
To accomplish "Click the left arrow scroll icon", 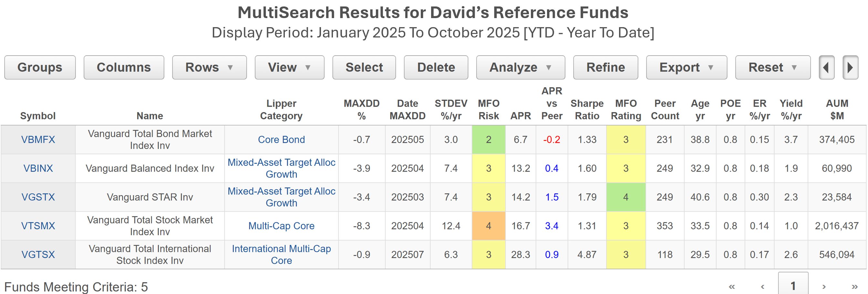I will click(826, 68).
